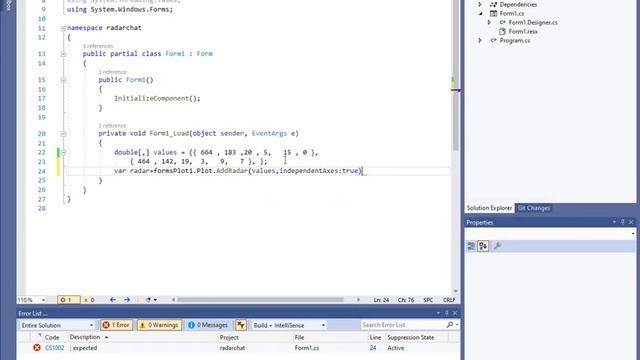This screenshot has width=640, height=360.
Task: Expand the Form1.Designer.cs node
Action: coord(489,22)
